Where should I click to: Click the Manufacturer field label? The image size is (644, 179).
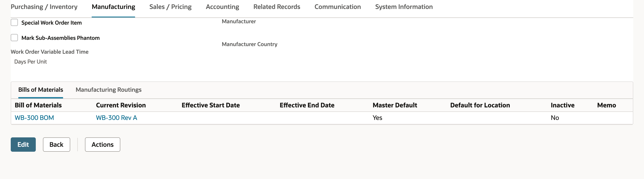click(x=239, y=21)
